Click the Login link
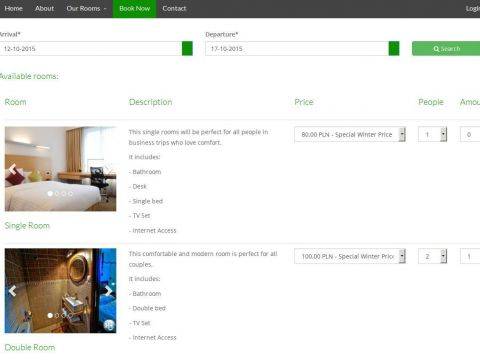This screenshot has height=360, width=480. tap(473, 9)
